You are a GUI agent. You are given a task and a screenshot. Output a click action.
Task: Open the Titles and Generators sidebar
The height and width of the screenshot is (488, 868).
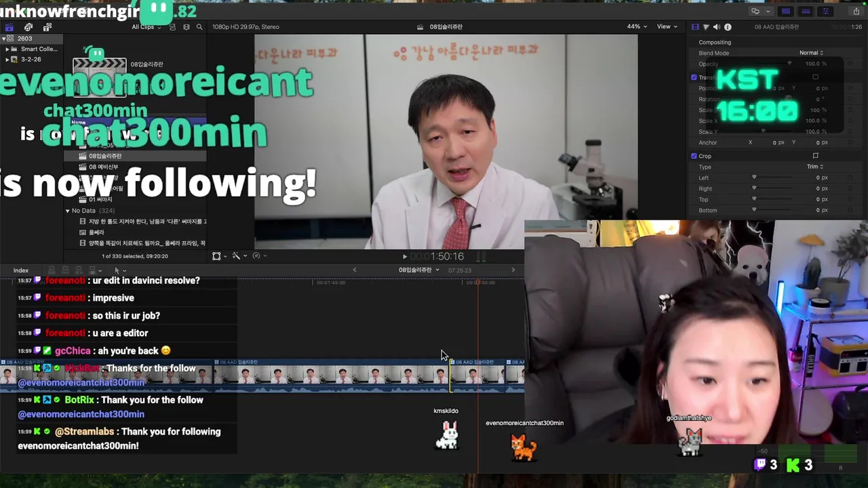[x=47, y=27]
